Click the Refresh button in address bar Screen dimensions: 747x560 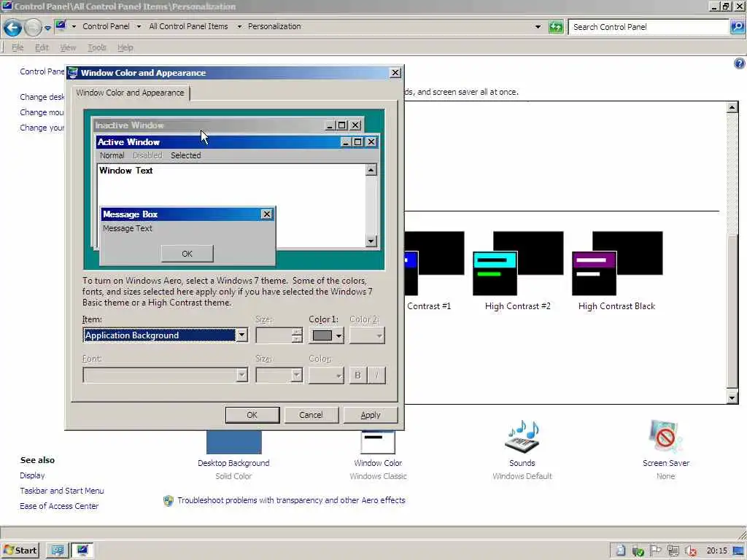click(x=556, y=27)
